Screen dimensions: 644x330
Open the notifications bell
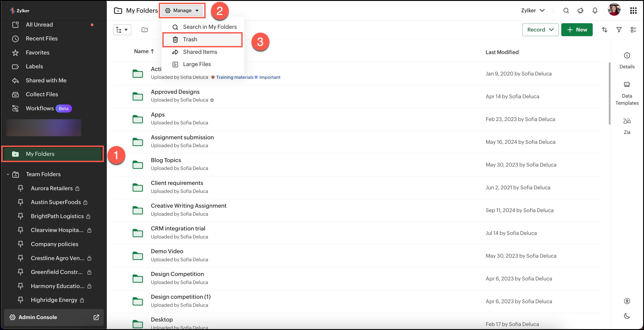click(595, 10)
